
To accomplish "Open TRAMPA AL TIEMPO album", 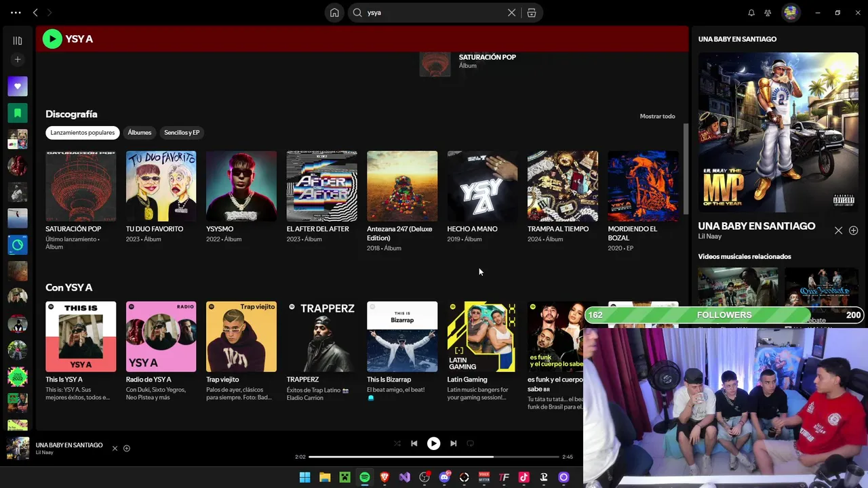I will pos(563,186).
